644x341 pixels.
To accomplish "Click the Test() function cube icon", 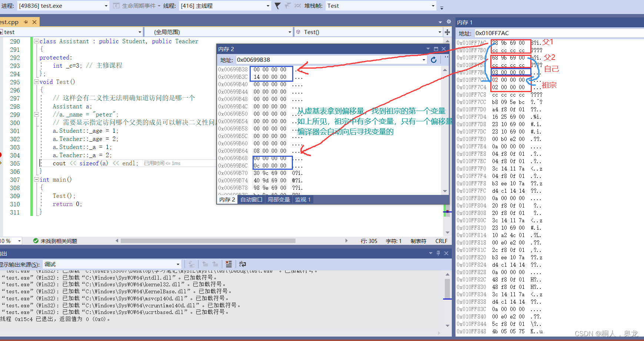I will tap(298, 32).
